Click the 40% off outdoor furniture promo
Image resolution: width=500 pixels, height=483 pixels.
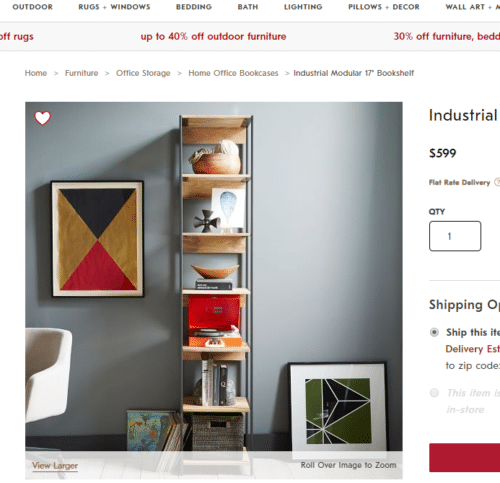(213, 36)
